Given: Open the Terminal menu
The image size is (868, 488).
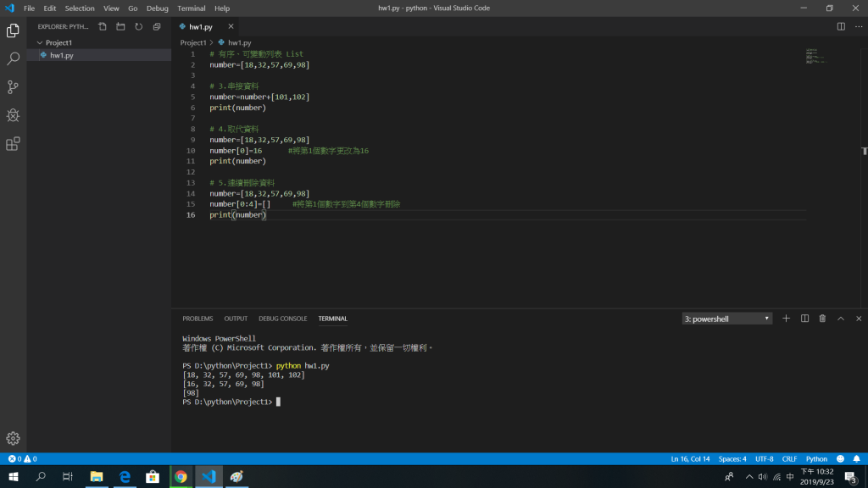Looking at the screenshot, I should click(191, 8).
